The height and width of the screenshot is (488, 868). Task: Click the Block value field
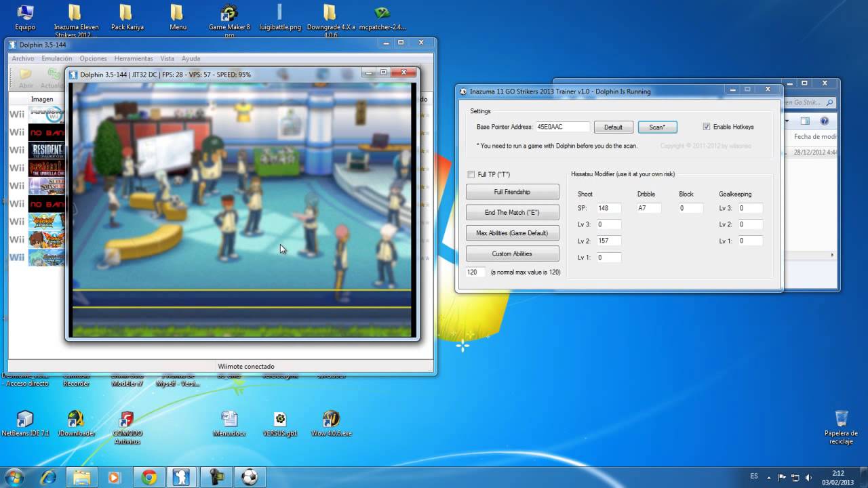[690, 208]
